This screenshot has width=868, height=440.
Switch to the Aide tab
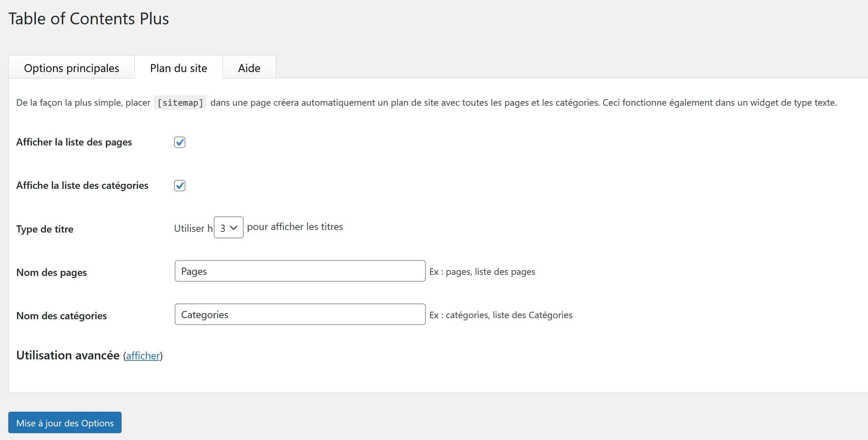click(x=249, y=67)
